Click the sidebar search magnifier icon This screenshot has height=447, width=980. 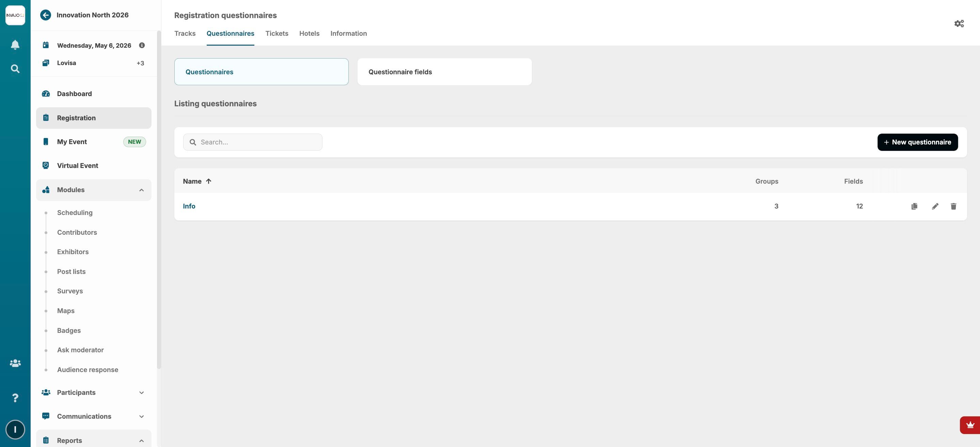[x=15, y=68]
